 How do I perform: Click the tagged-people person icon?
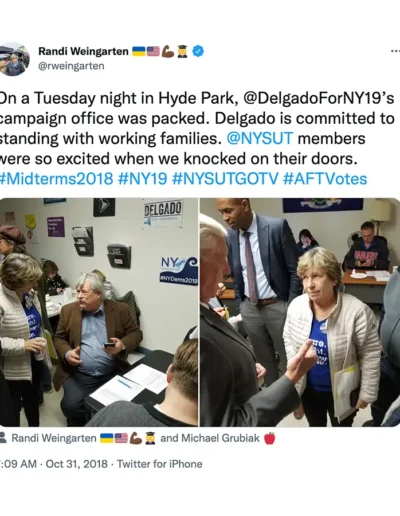coord(3,438)
